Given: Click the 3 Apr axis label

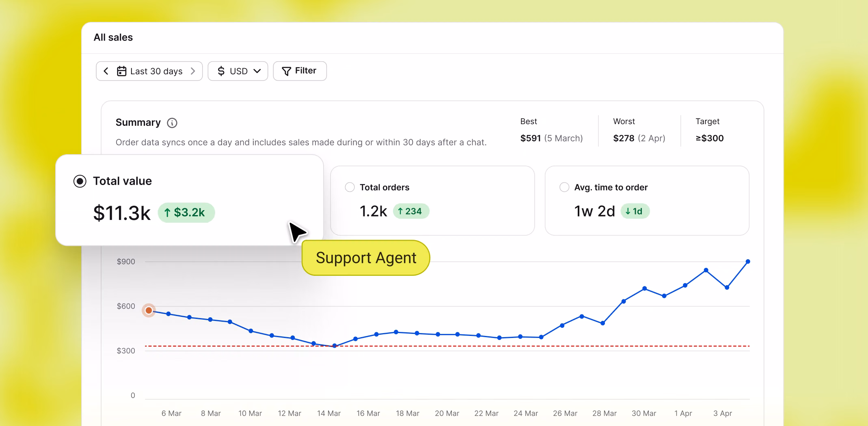Looking at the screenshot, I should click(723, 413).
